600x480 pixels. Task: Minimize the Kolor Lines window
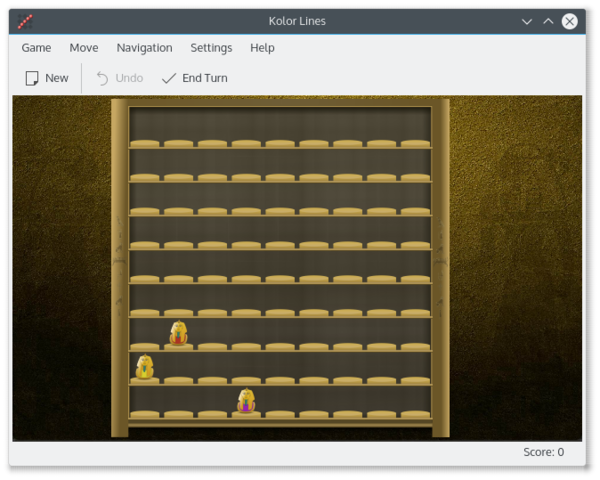527,21
